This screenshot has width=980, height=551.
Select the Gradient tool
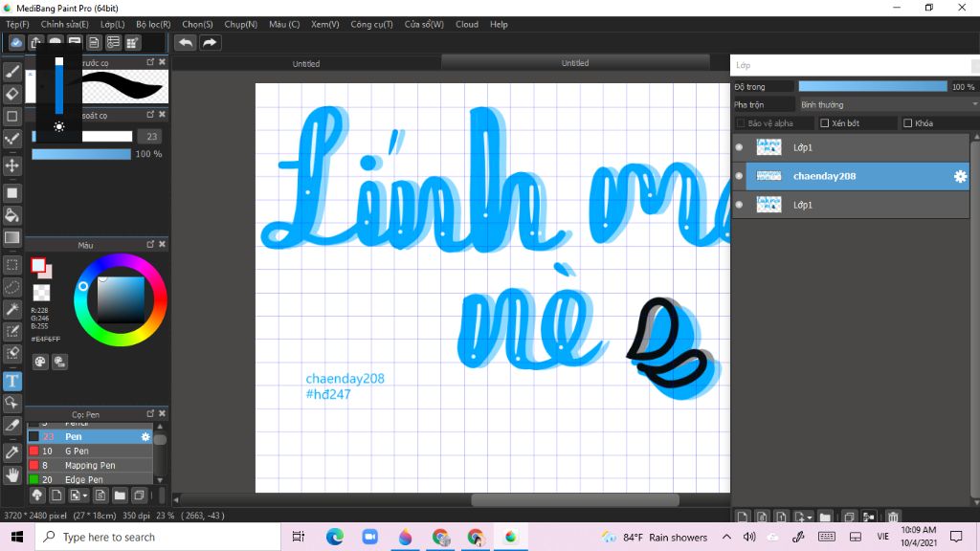(x=11, y=237)
